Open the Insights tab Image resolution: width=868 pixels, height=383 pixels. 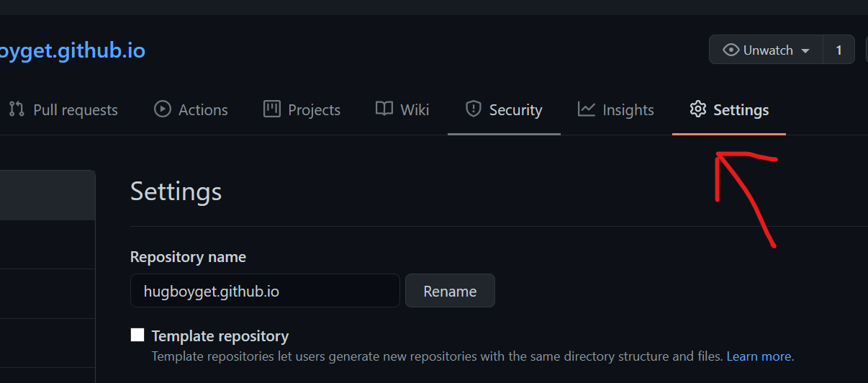[x=628, y=110]
